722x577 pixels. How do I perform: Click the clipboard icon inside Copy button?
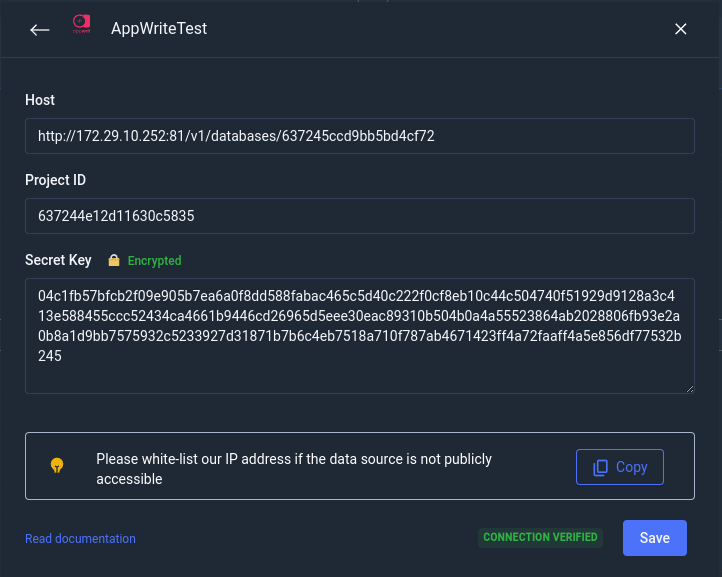click(x=600, y=468)
